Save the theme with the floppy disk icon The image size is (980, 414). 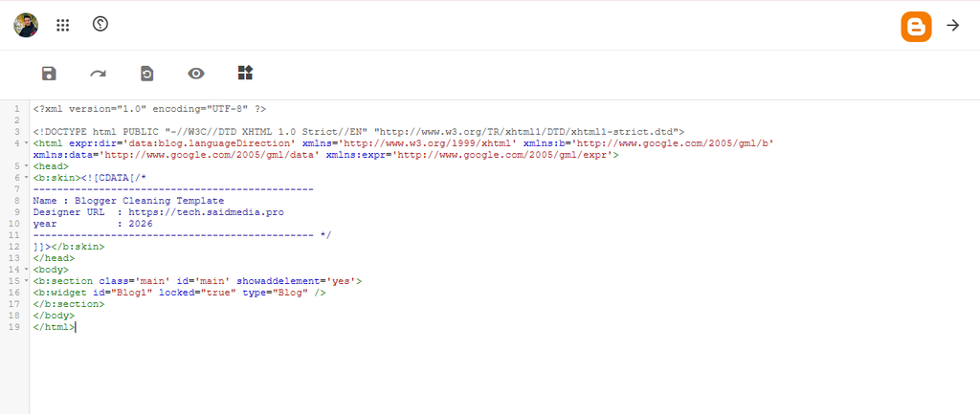49,74
